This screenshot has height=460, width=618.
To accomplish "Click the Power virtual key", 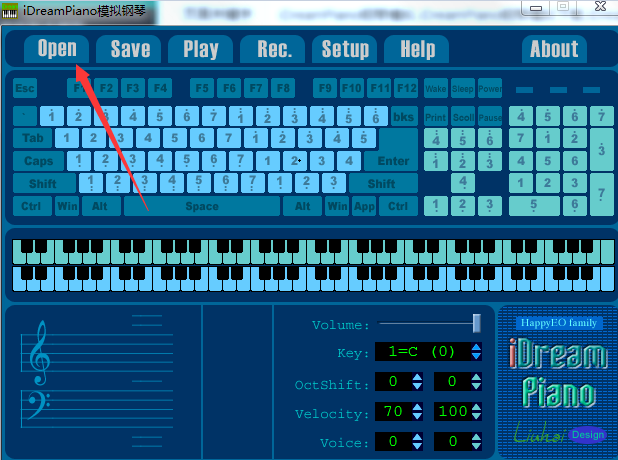I will (x=490, y=88).
